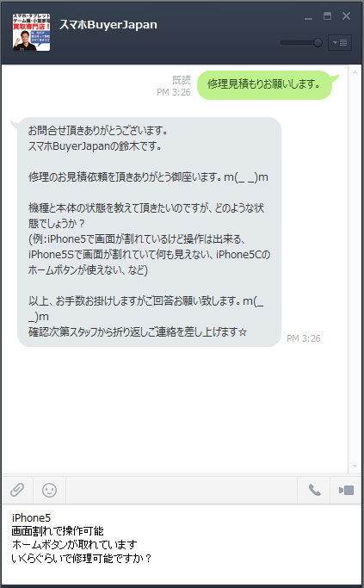Click the scrollbar up arrow
Viewport: 364px width, 588px height.
click(x=355, y=72)
